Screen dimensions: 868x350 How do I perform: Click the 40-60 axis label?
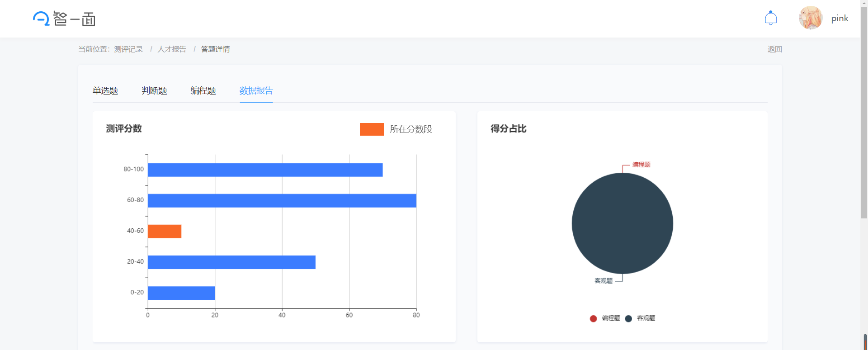(135, 231)
